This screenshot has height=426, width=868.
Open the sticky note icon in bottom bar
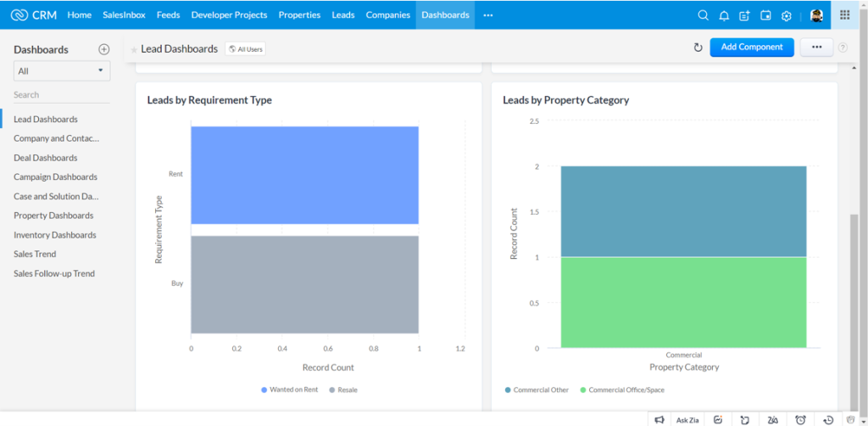pos(745,420)
